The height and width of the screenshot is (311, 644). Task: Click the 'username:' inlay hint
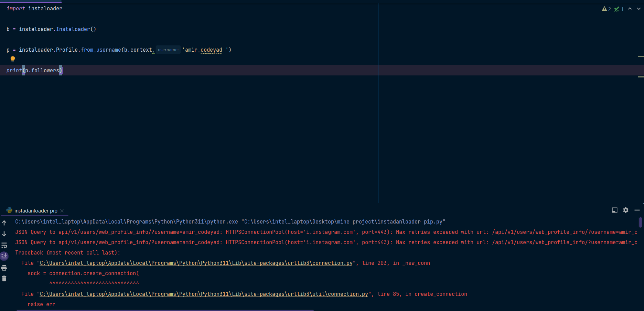pyautogui.click(x=168, y=50)
